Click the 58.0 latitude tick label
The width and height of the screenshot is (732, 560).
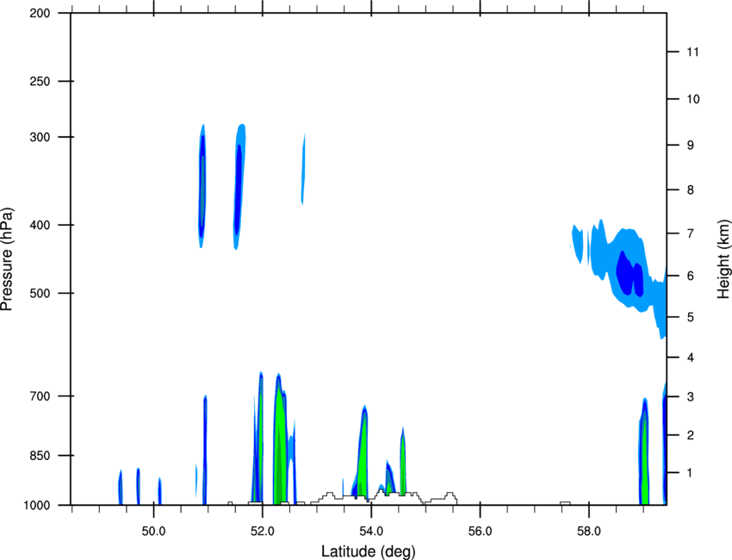(x=589, y=532)
